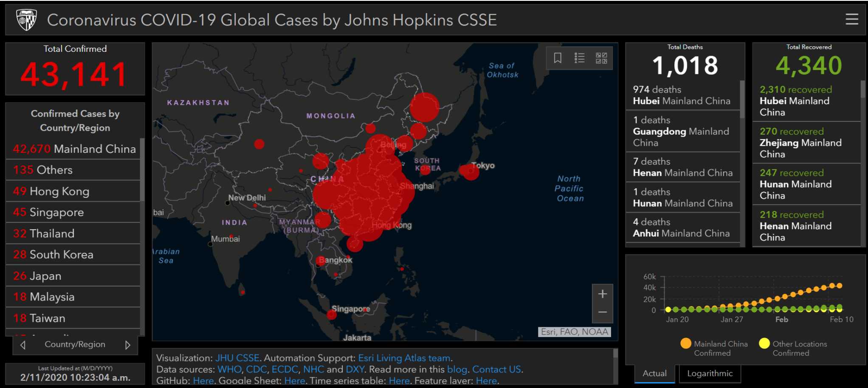
Task: Follow the Esri Living Atlas team link
Action: coord(404,358)
